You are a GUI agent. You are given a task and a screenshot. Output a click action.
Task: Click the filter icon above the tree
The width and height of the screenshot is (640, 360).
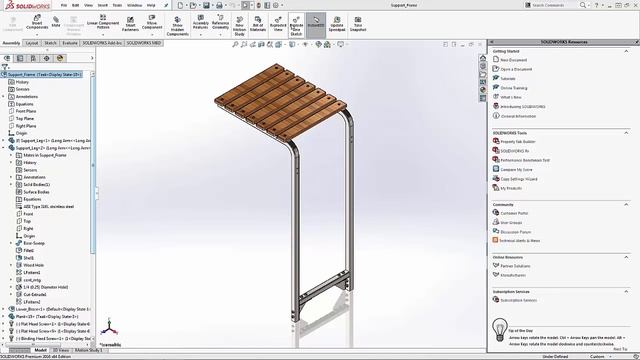[x=5, y=67]
